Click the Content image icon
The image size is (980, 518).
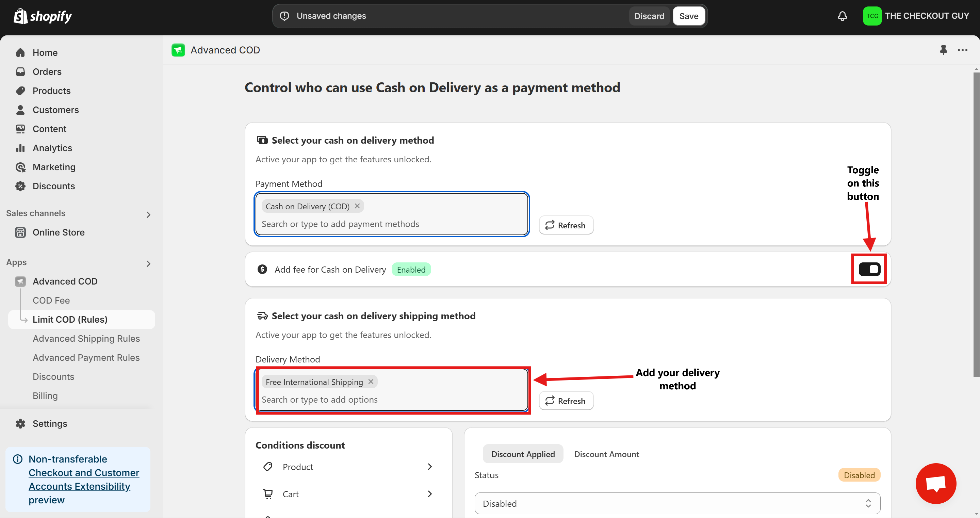pyautogui.click(x=20, y=129)
